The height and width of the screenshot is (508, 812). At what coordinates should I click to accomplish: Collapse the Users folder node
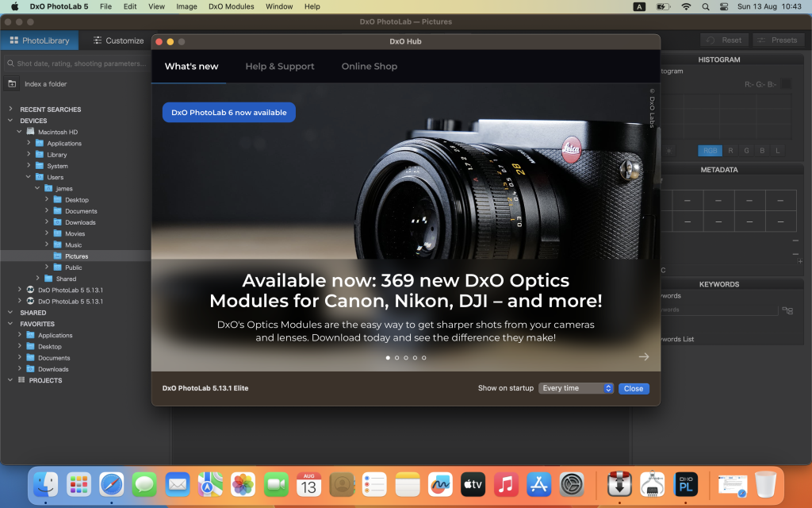click(x=29, y=177)
